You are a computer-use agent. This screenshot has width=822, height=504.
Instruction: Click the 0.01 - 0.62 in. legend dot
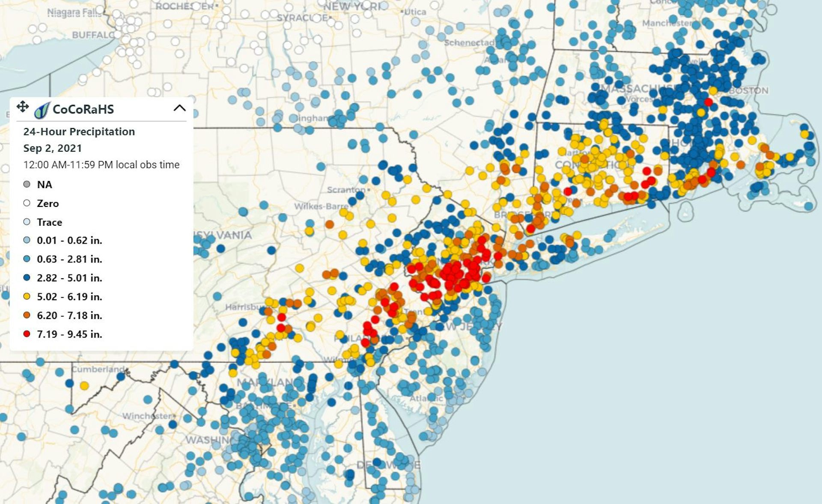point(27,240)
